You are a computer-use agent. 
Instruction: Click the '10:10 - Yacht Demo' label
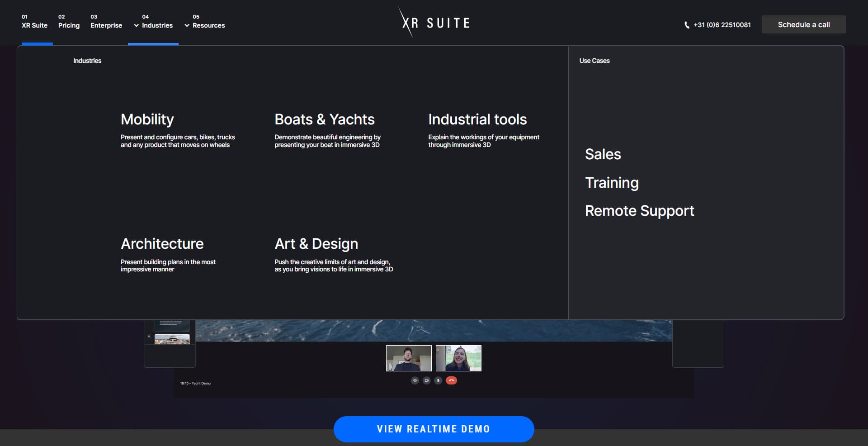pos(195,383)
